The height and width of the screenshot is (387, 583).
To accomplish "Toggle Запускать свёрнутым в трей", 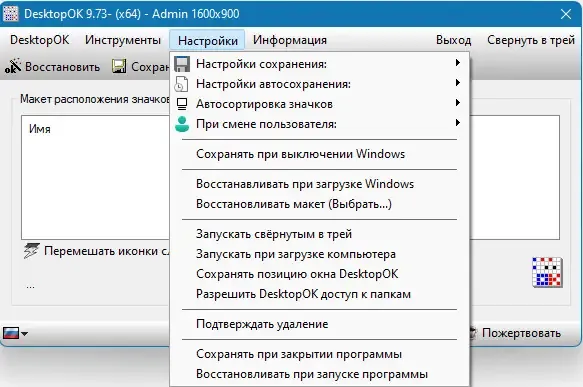I will click(320, 235).
